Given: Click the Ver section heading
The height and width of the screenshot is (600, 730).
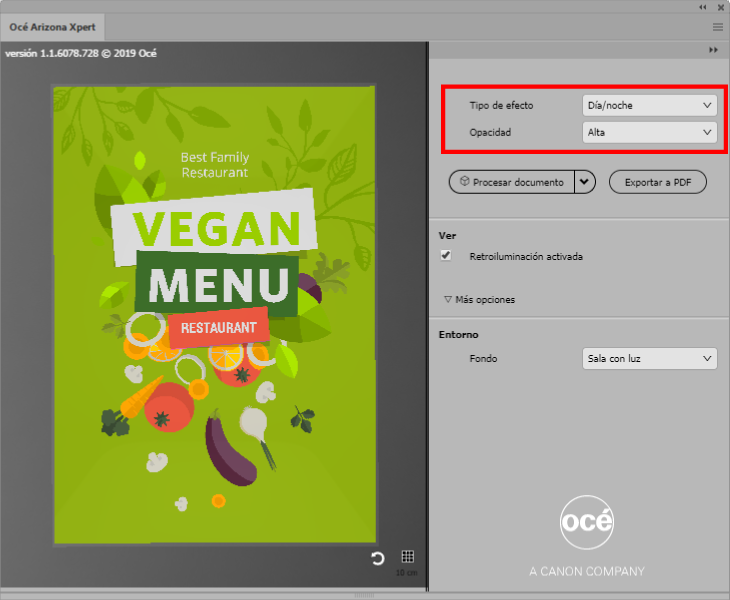Looking at the screenshot, I should tap(447, 236).
